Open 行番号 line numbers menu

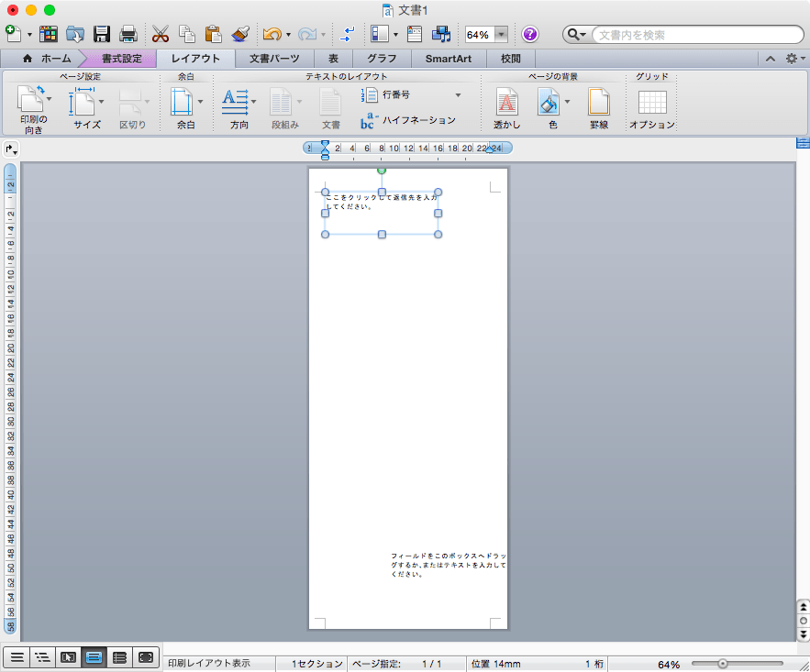[411, 95]
